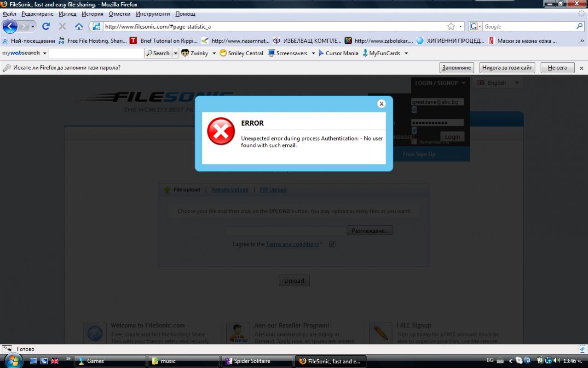Click the site identity icon in the address bar

tap(96, 26)
